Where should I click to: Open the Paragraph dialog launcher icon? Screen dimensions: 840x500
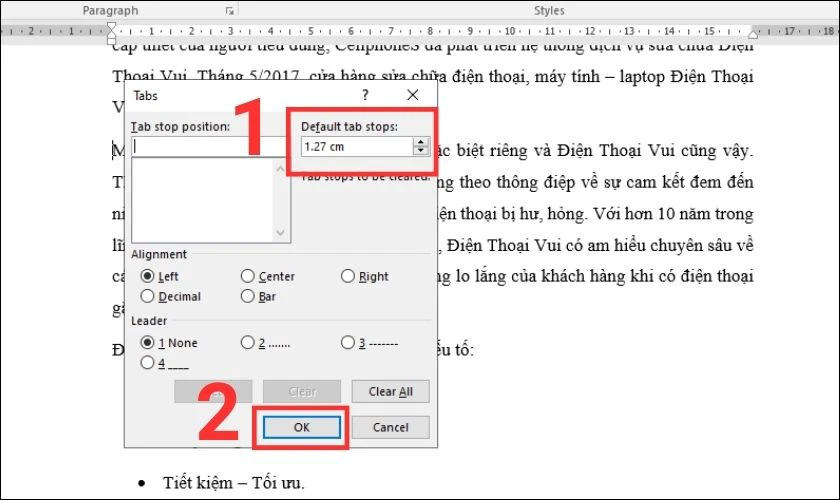(230, 11)
